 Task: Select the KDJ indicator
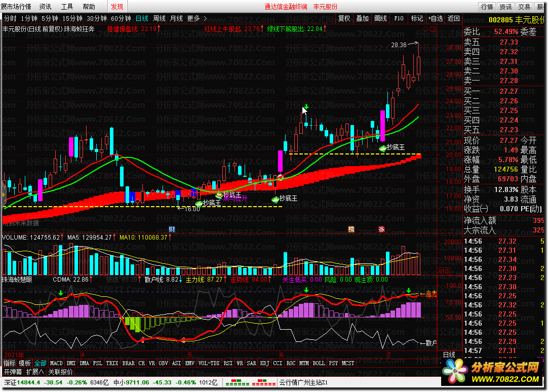[264, 363]
